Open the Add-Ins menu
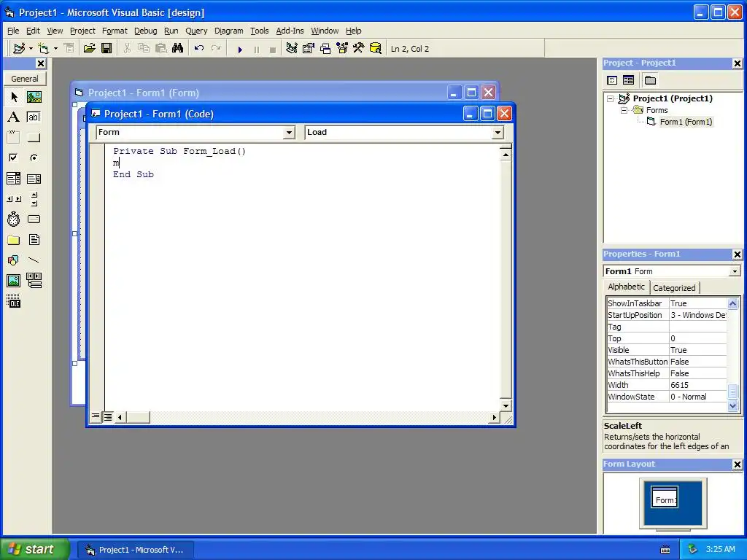The height and width of the screenshot is (560, 747). pos(290,31)
